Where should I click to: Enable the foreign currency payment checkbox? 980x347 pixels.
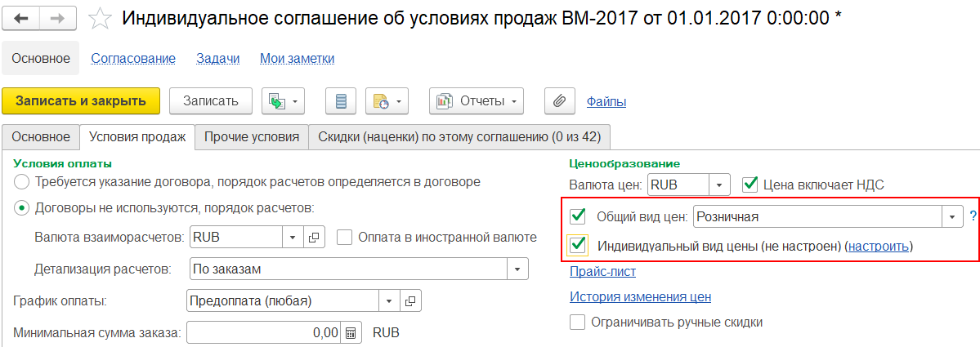click(344, 238)
